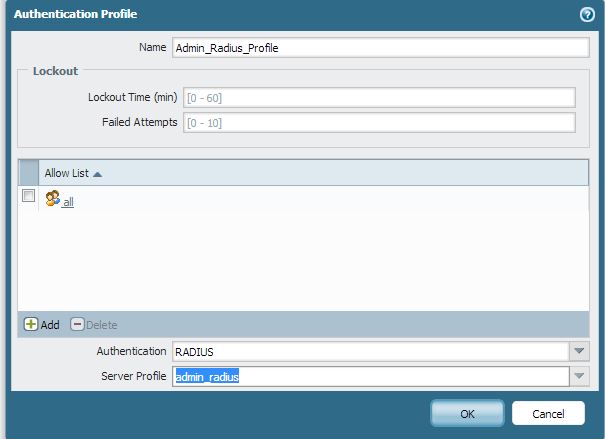
Task: Click the Lockout section label
Action: point(56,71)
